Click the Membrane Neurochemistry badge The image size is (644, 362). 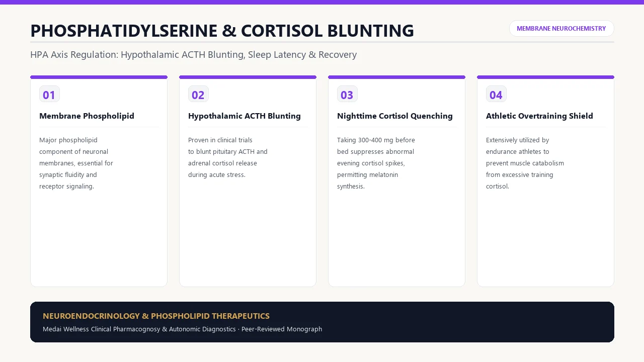[561, 29]
